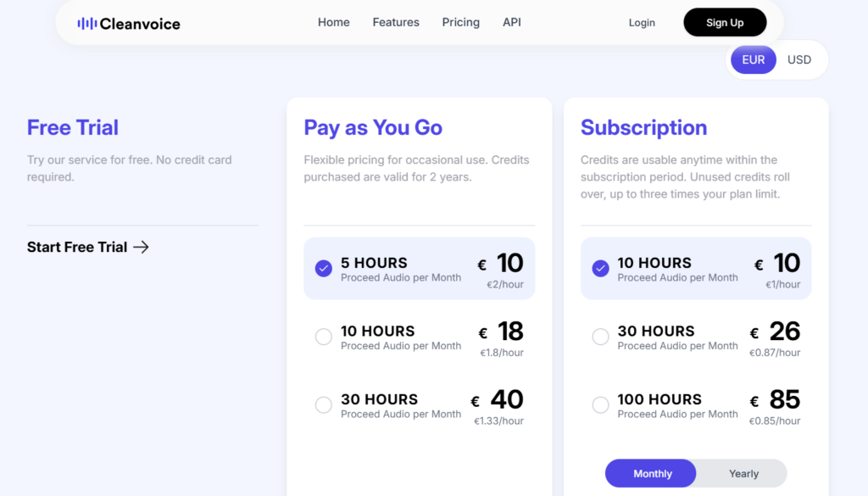The width and height of the screenshot is (868, 496).
Task: Click the Login link
Action: tap(642, 23)
